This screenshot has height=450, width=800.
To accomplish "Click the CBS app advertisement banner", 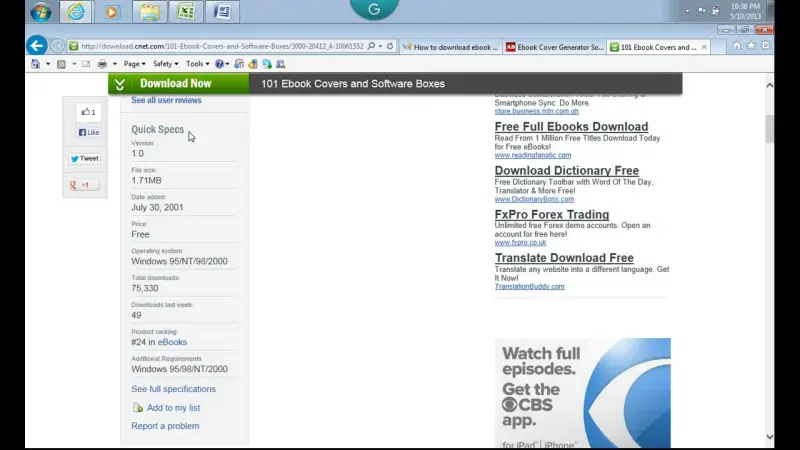I will pos(583,393).
